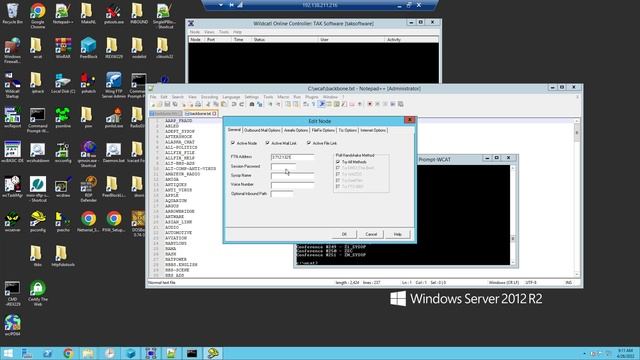Select the General tab in Edit Node
640x360 pixels.
234,130
